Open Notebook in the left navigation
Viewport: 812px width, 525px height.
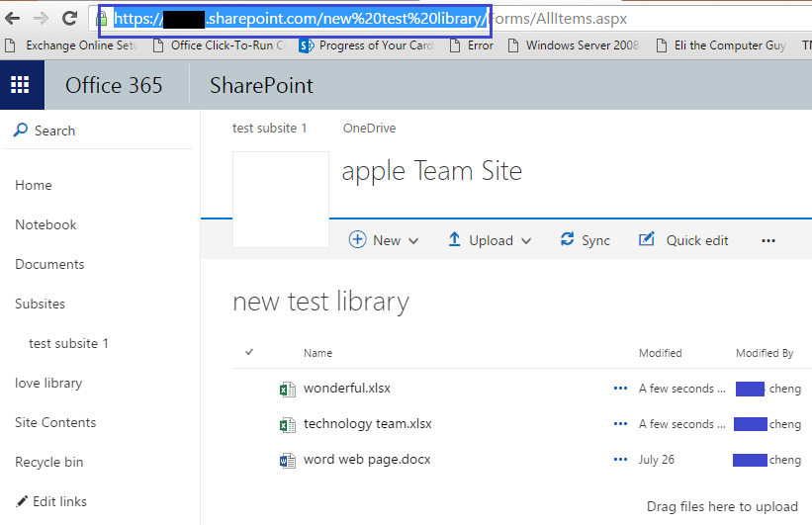(45, 224)
